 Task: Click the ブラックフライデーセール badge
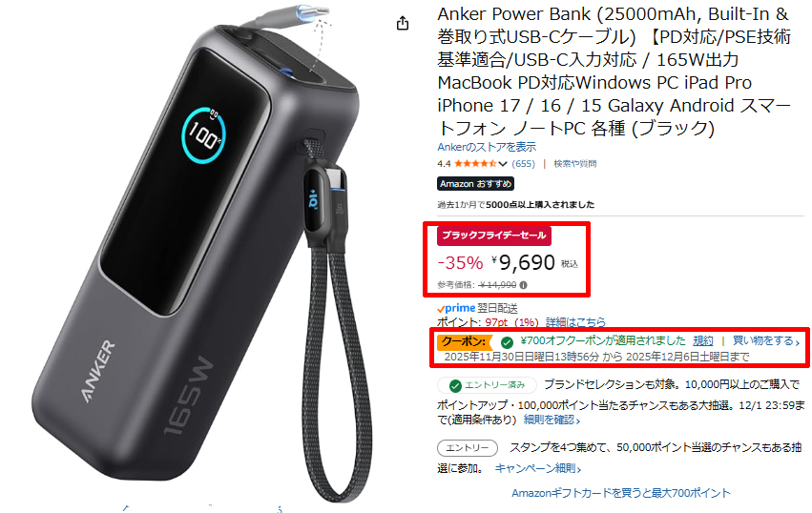pos(494,236)
